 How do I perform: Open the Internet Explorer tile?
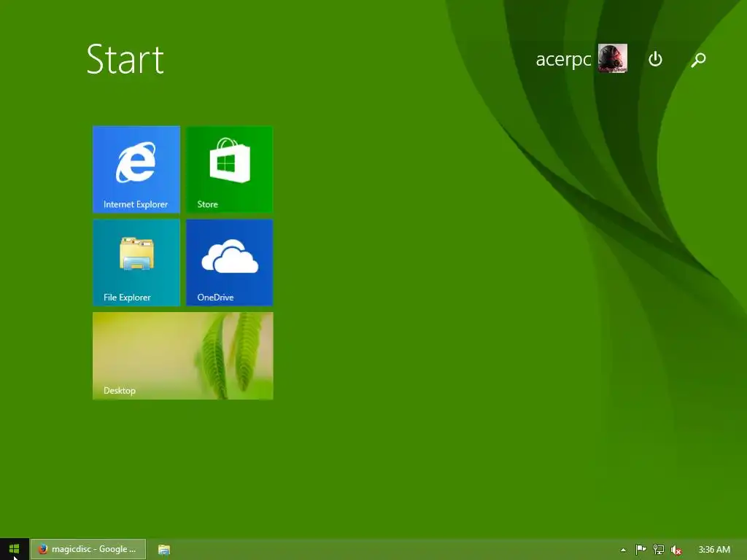(x=136, y=169)
